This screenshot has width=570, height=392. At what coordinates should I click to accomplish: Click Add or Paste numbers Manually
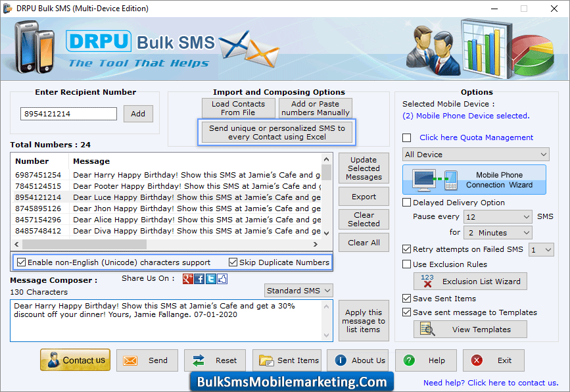(x=315, y=108)
